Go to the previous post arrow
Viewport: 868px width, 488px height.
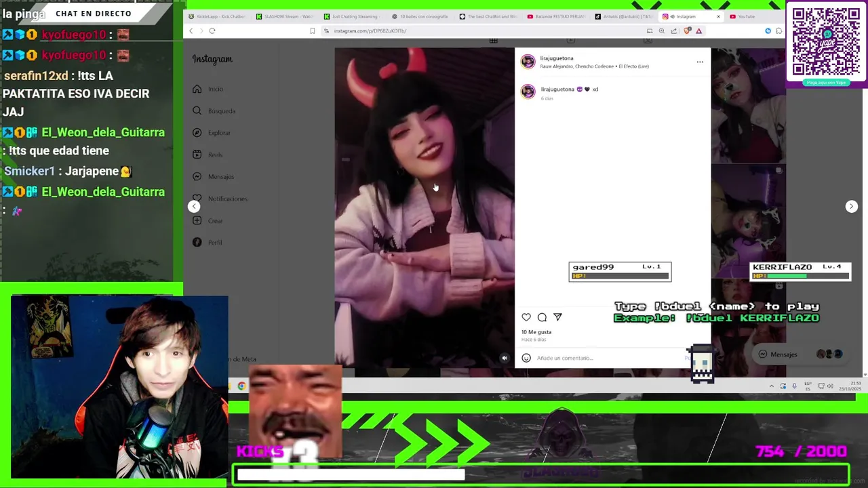click(194, 206)
